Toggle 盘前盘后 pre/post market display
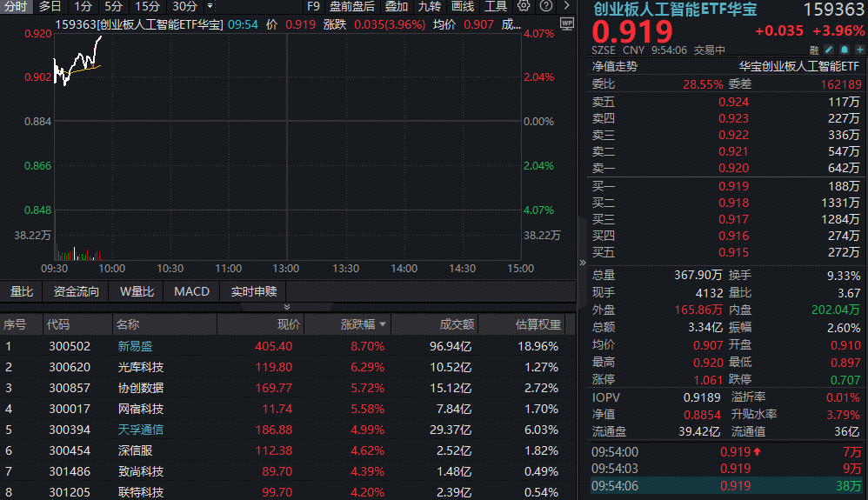This screenshot has width=868, height=500. pos(351,6)
